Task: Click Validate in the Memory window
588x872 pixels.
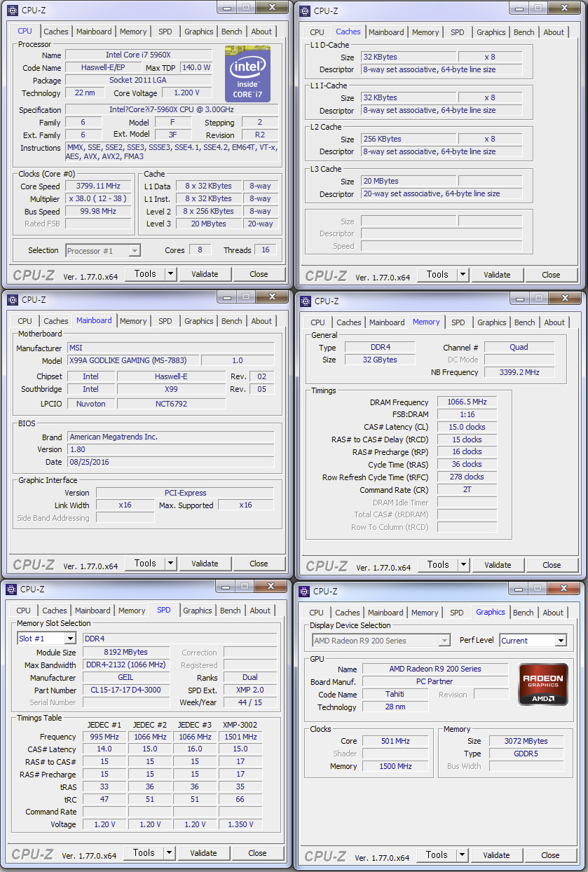Action: (x=498, y=565)
